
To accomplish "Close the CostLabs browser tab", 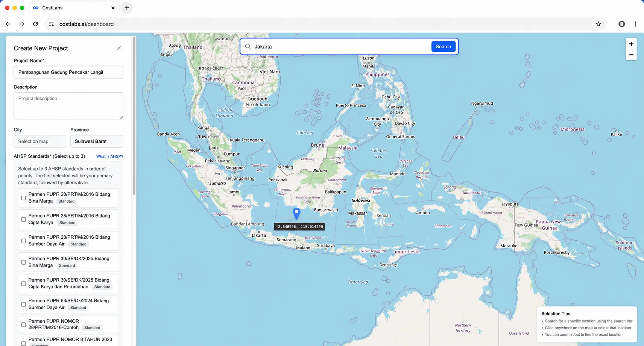I will pos(113,8).
